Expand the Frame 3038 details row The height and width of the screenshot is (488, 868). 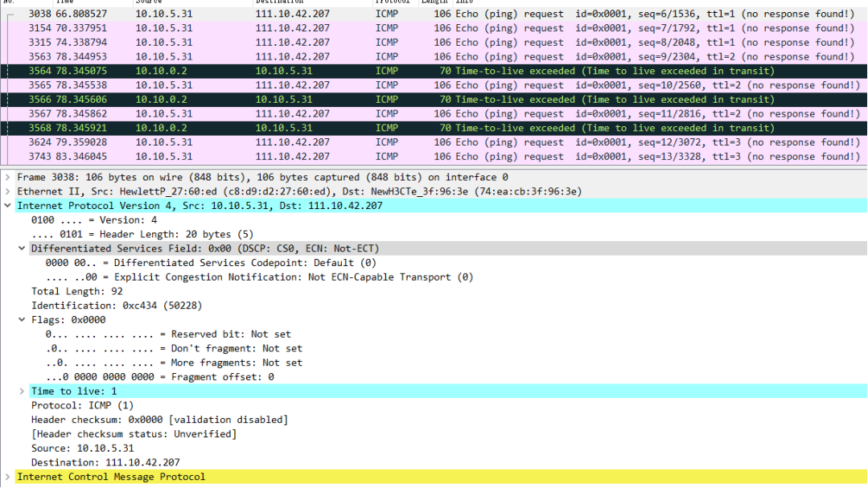[x=8, y=177]
